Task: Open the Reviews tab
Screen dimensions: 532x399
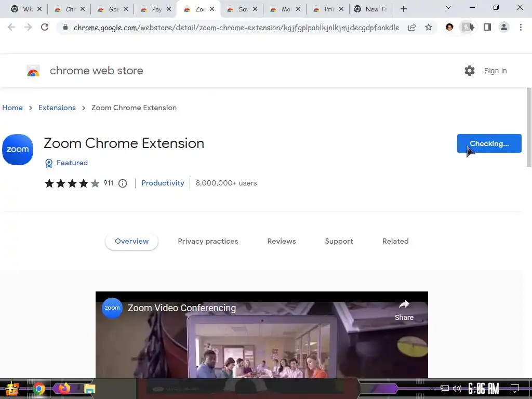Action: pyautogui.click(x=281, y=241)
